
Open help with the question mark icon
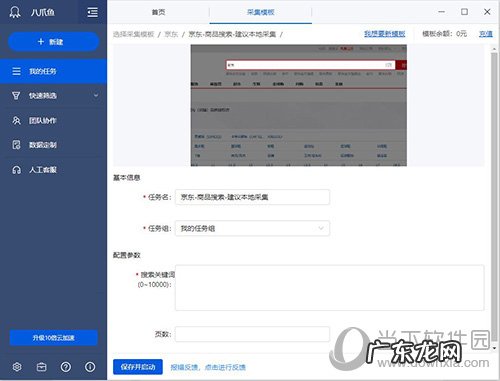point(66,367)
